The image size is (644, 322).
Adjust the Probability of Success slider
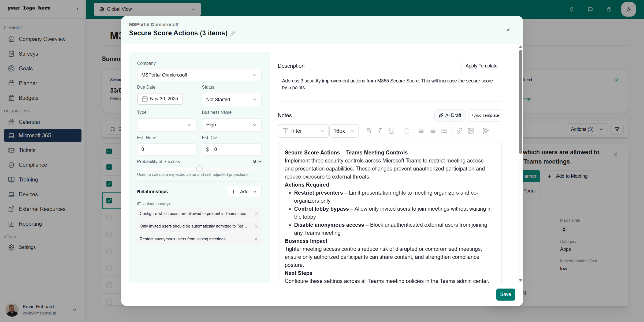coord(199,169)
